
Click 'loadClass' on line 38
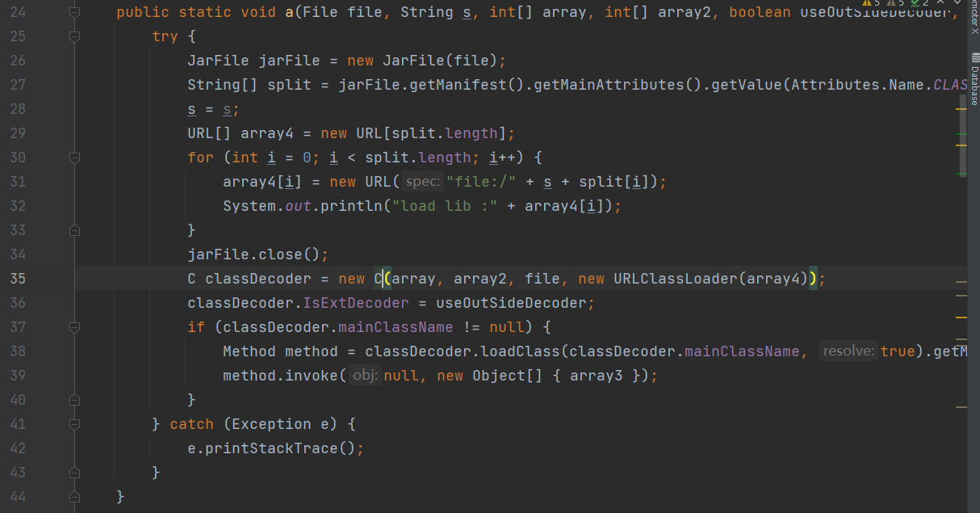(x=521, y=351)
